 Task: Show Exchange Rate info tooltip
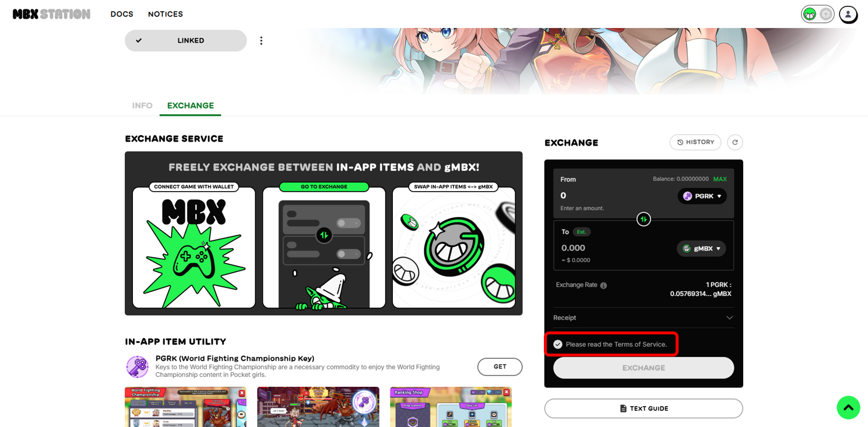[603, 285]
